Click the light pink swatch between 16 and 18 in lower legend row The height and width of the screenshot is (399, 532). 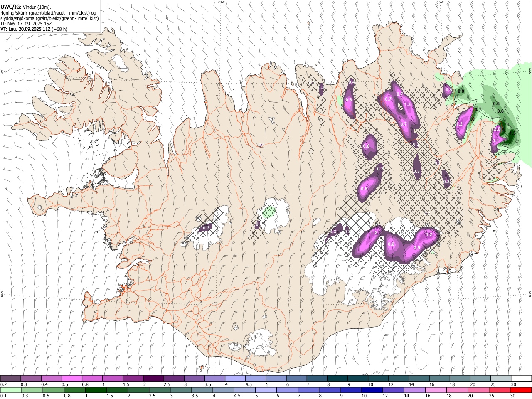[435, 390]
